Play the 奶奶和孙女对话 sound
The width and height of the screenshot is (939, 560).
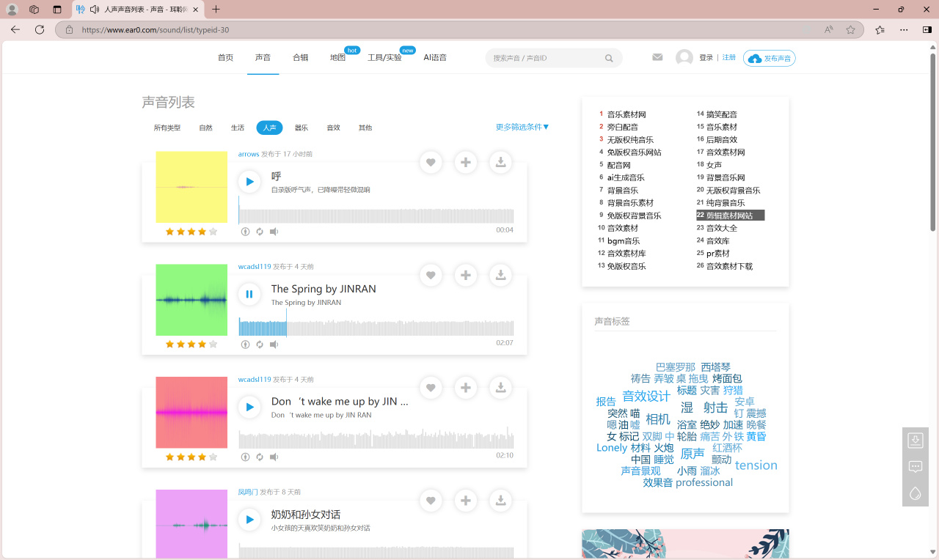249,520
